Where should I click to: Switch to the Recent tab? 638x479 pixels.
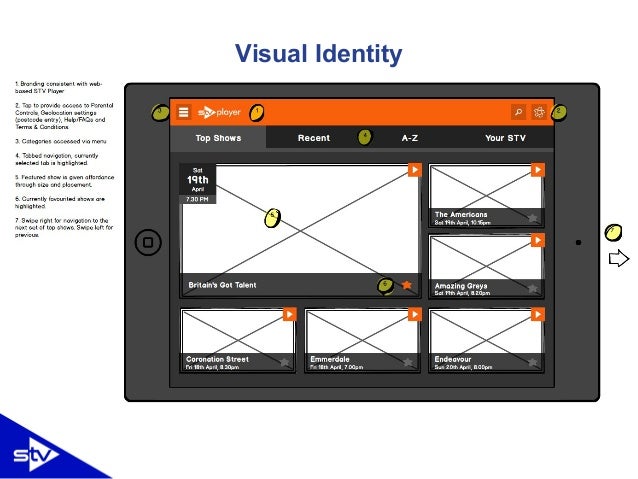314,138
